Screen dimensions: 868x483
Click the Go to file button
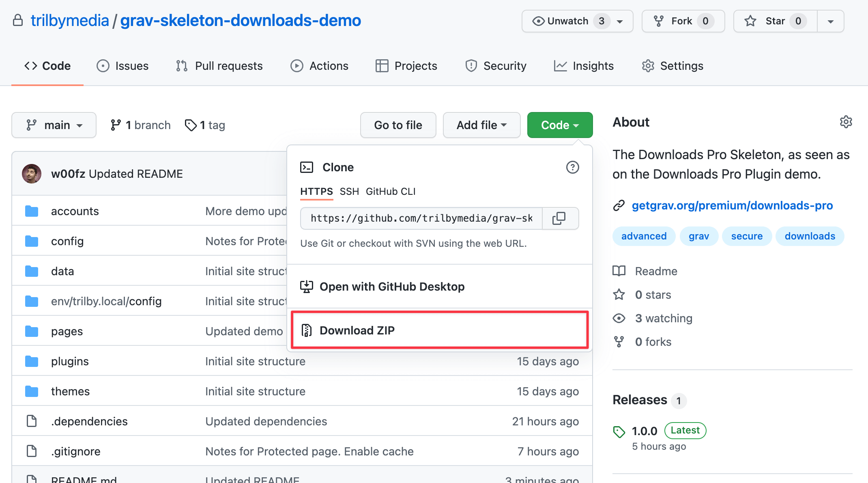coord(398,125)
